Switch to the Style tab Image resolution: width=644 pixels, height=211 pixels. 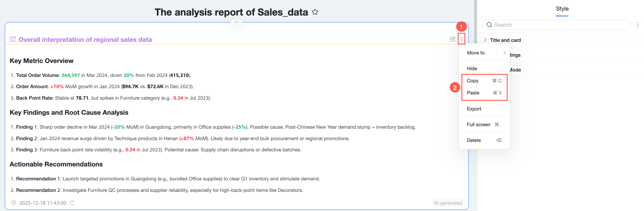pos(562,9)
